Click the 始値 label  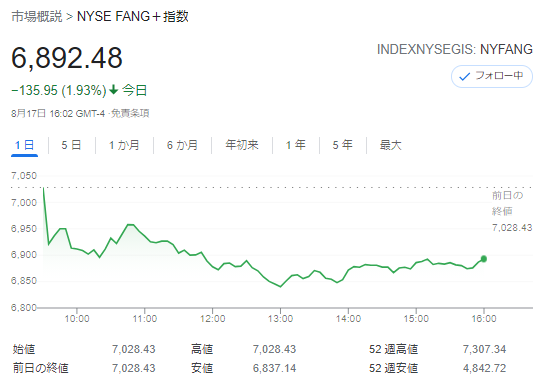24,349
